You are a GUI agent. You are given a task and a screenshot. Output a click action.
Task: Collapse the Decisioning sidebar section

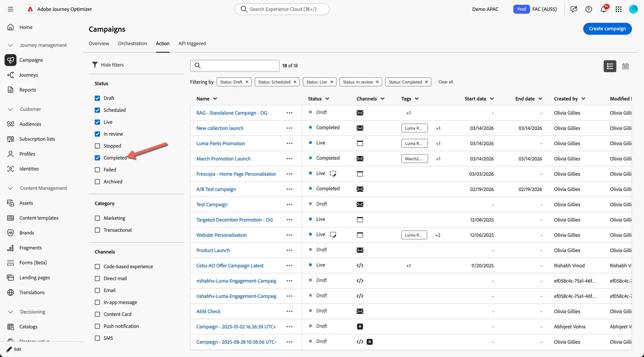[x=10, y=312]
